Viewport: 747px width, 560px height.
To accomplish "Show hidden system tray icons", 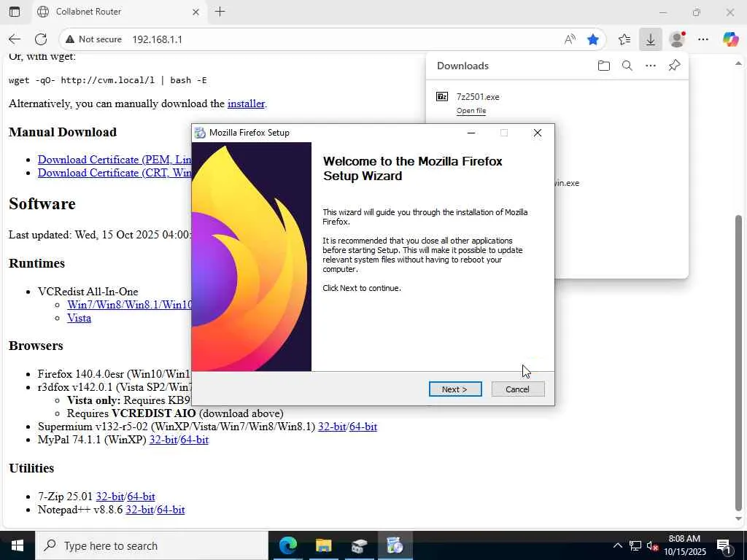I will pos(617,545).
